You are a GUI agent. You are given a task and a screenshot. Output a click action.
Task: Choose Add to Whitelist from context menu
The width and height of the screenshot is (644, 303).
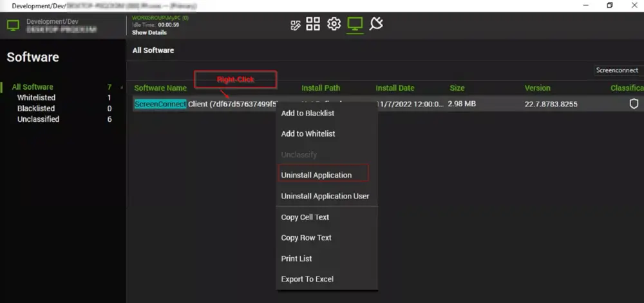[x=308, y=133]
